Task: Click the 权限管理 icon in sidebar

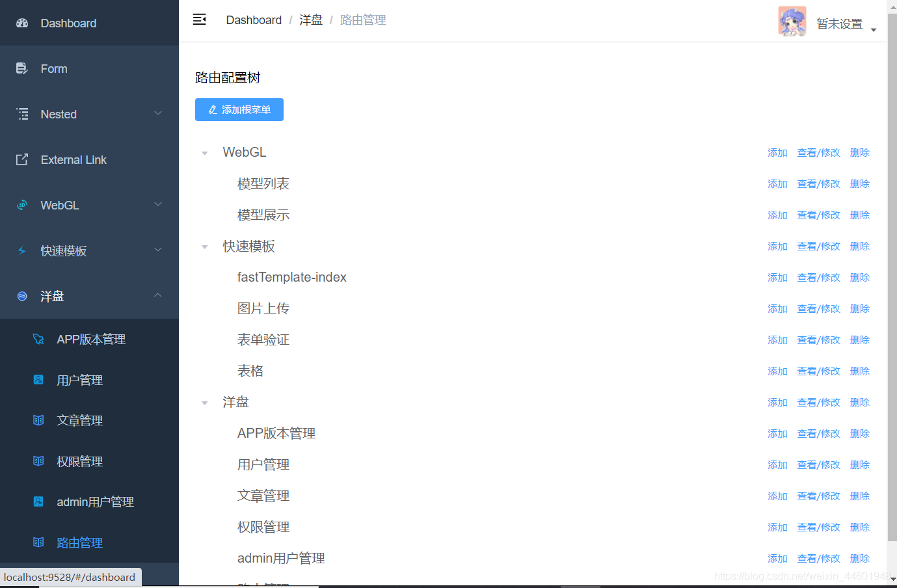Action: click(38, 461)
